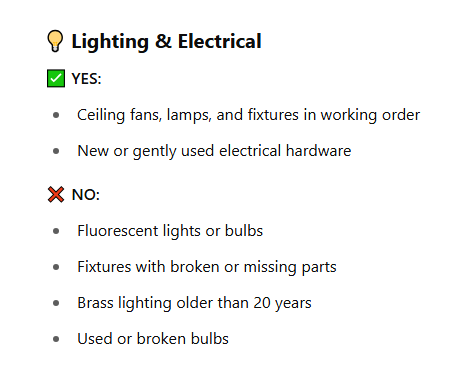
Task: Click the green checkmark icon beside YES
Action: pyautogui.click(x=56, y=79)
